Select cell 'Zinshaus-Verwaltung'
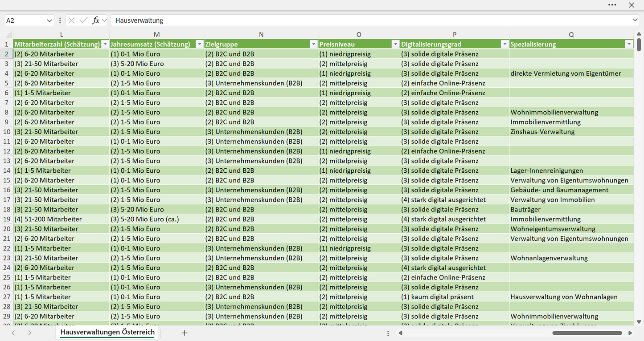 571,132
